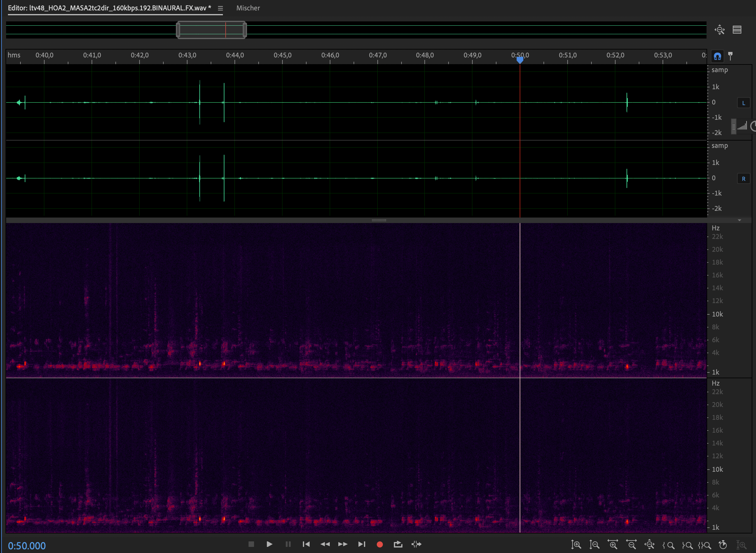This screenshot has width=756, height=553.
Task: Select the Editor file tab
Action: point(109,8)
